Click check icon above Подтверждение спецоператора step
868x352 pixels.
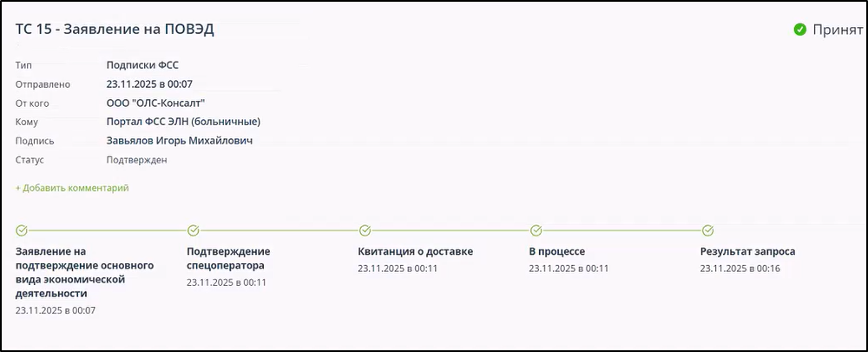tap(194, 230)
